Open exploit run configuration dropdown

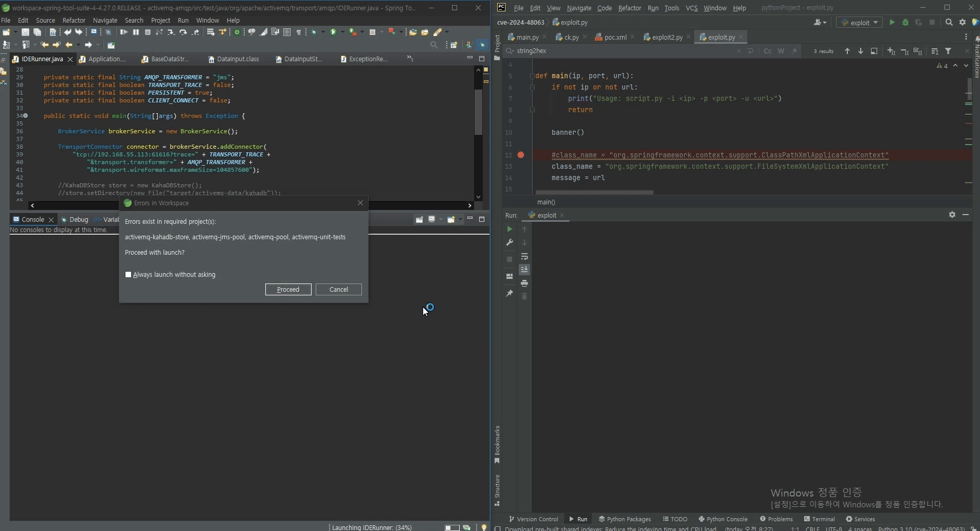point(859,22)
